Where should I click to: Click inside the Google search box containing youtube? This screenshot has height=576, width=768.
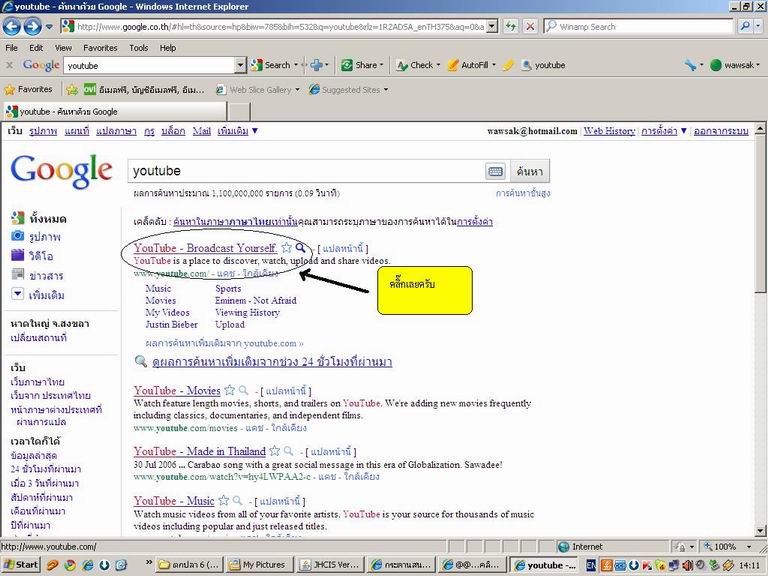click(x=306, y=171)
